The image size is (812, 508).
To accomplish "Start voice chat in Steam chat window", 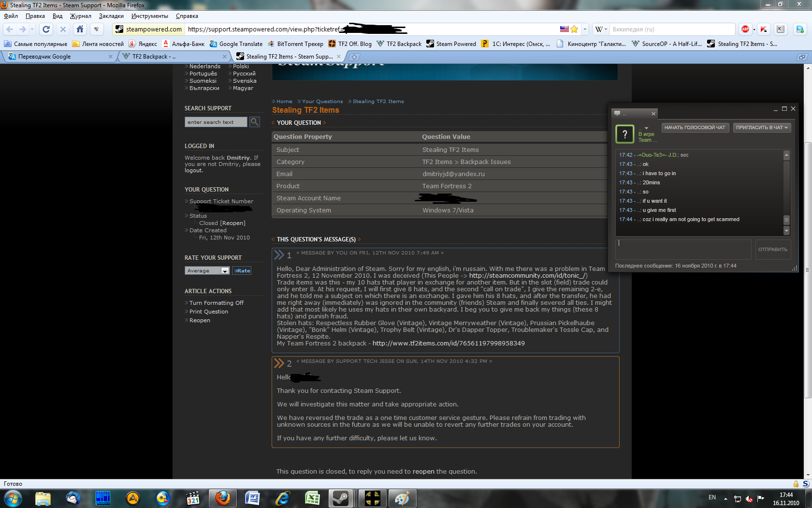I will [x=695, y=127].
